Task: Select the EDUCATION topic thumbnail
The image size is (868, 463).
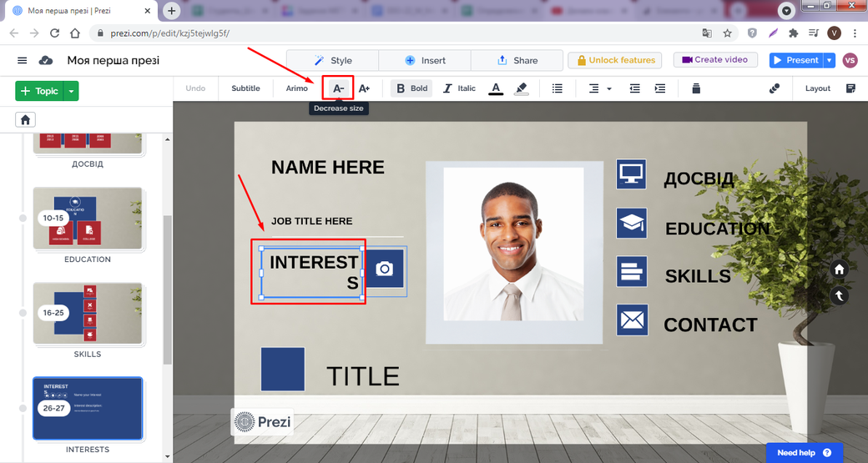Action: [x=88, y=218]
